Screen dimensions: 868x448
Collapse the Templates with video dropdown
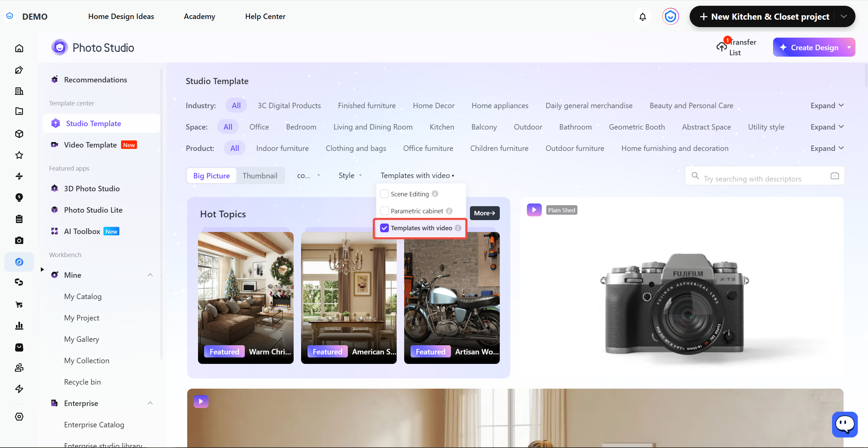(417, 175)
